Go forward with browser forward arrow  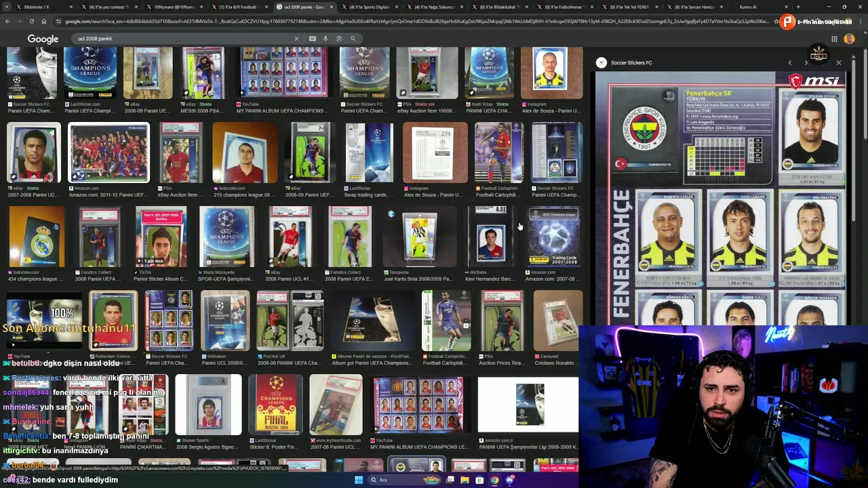20,22
